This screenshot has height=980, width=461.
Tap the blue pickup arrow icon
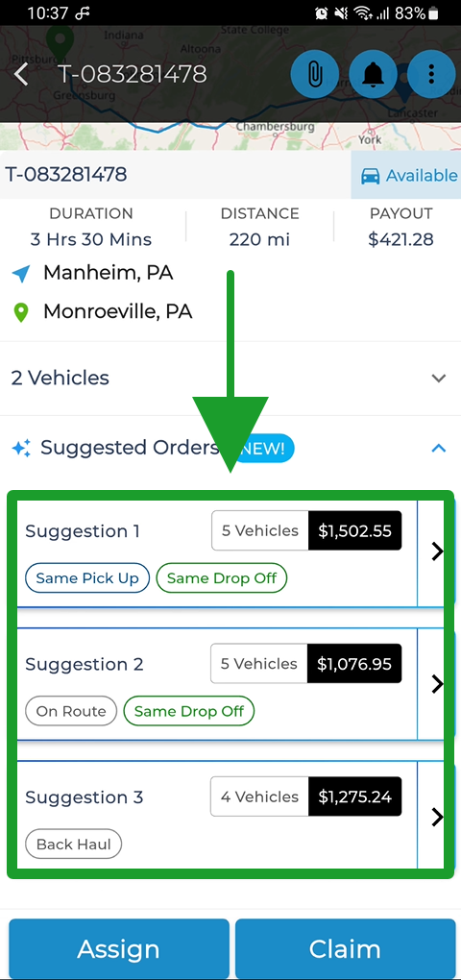click(x=21, y=273)
